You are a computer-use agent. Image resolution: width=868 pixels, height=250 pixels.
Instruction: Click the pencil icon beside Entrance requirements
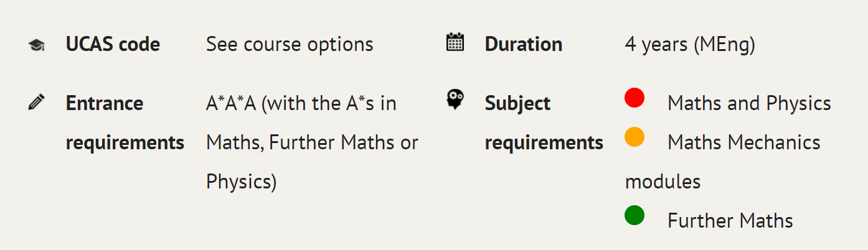point(36,103)
